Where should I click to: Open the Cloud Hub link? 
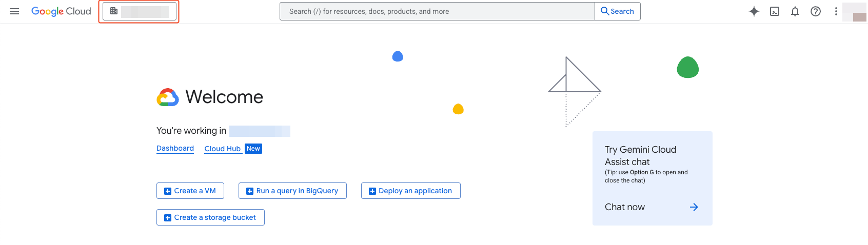[223, 149]
